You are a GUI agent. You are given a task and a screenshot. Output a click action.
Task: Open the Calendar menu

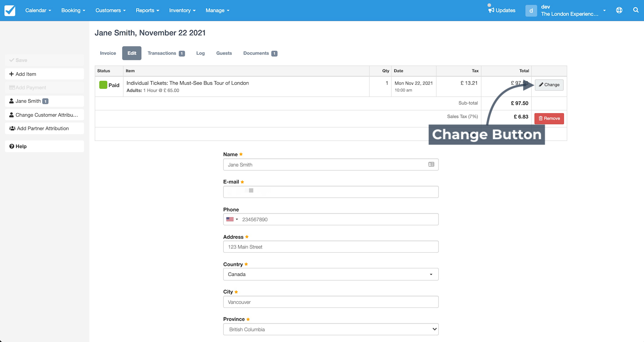pos(38,10)
